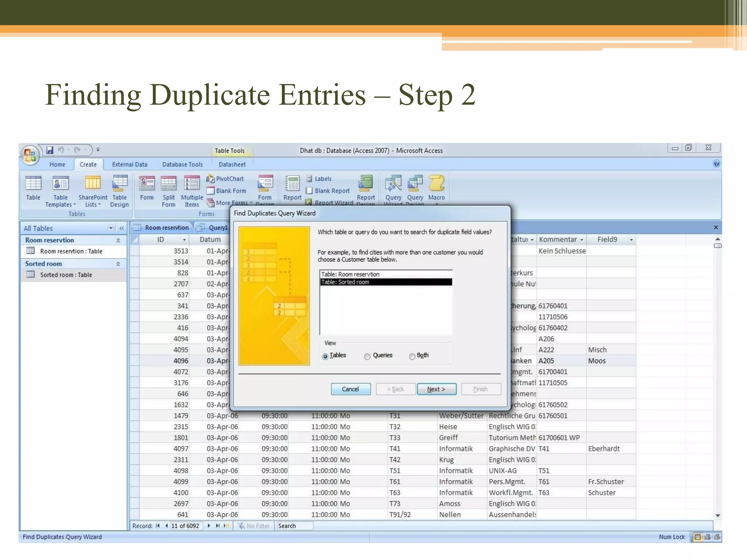
Task: Switch to the Datasheet tab
Action: pyautogui.click(x=232, y=164)
